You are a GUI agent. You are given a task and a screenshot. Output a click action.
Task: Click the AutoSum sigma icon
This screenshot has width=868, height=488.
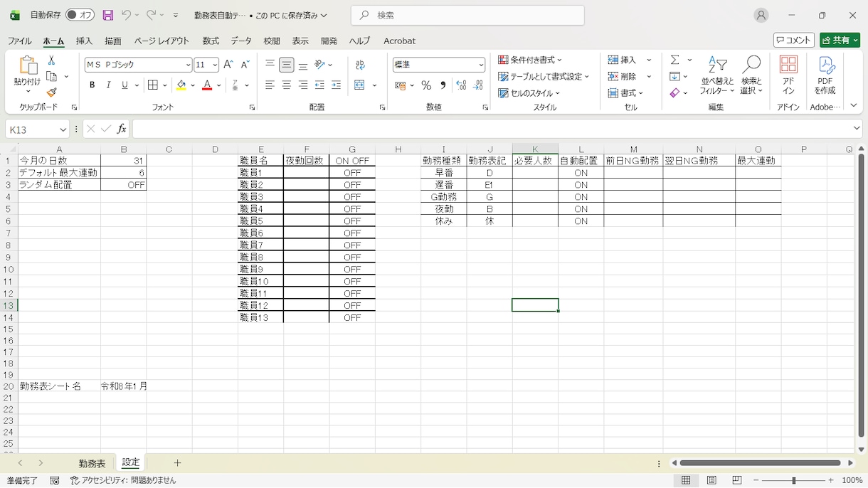point(674,60)
